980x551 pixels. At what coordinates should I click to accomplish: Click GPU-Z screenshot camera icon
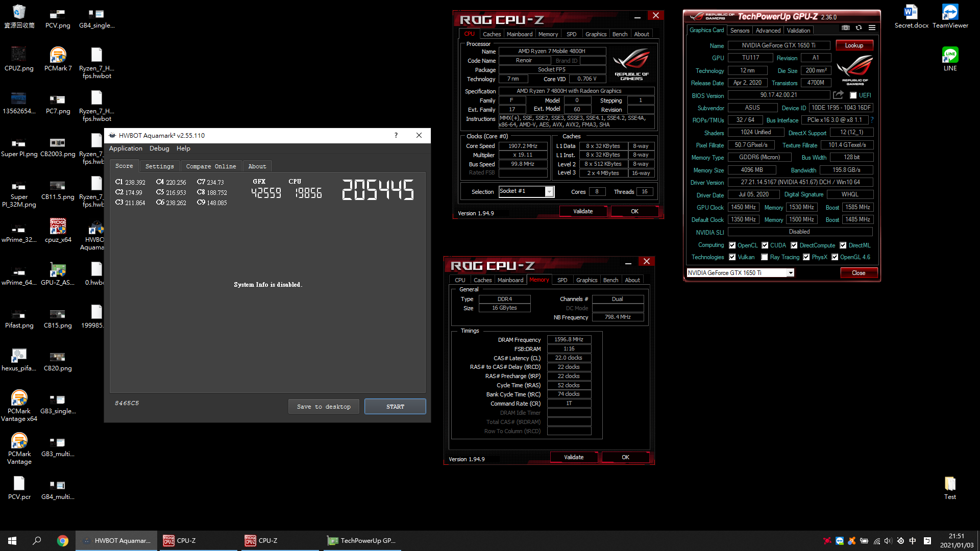click(x=846, y=28)
